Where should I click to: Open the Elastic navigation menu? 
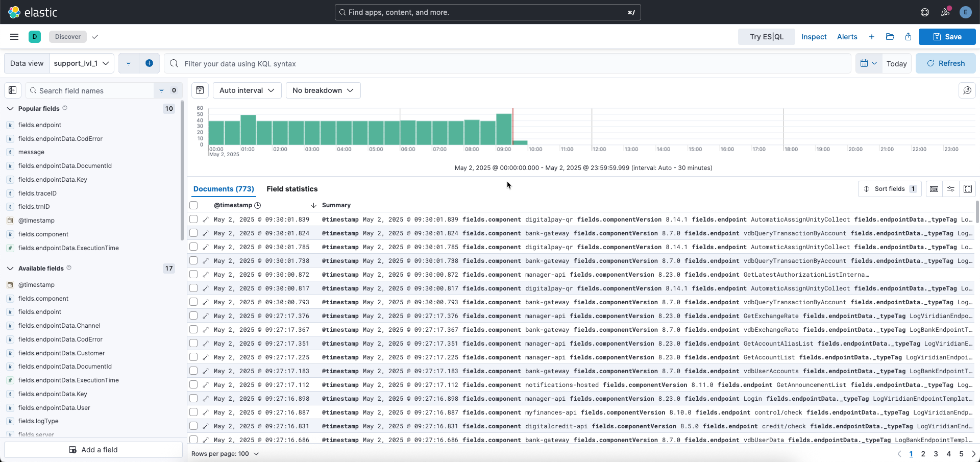click(14, 36)
